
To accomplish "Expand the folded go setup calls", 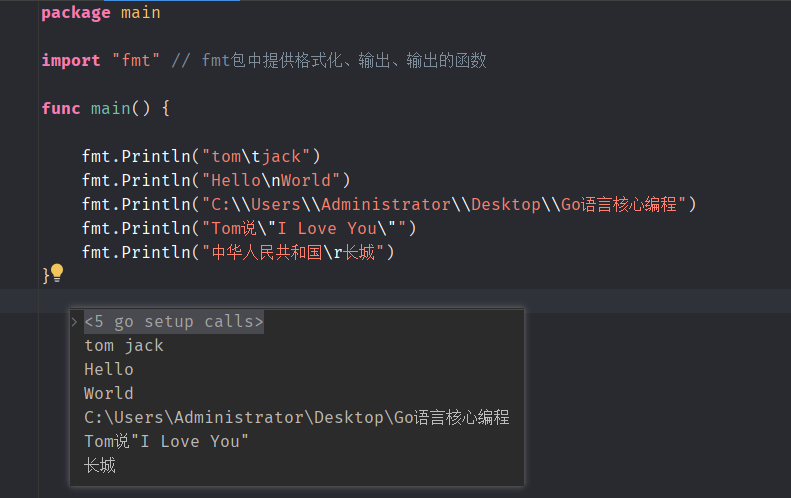I will (x=75, y=321).
